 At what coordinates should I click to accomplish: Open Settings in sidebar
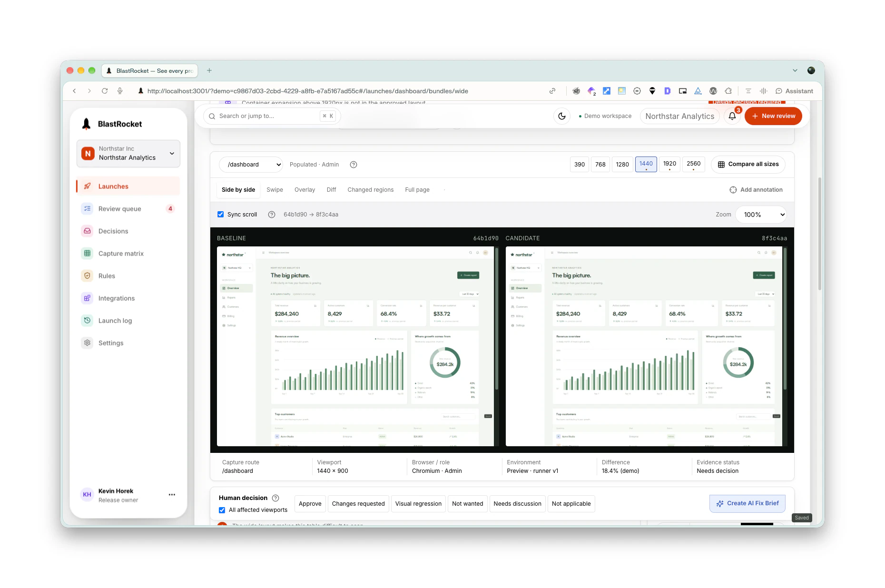[x=128, y=343]
